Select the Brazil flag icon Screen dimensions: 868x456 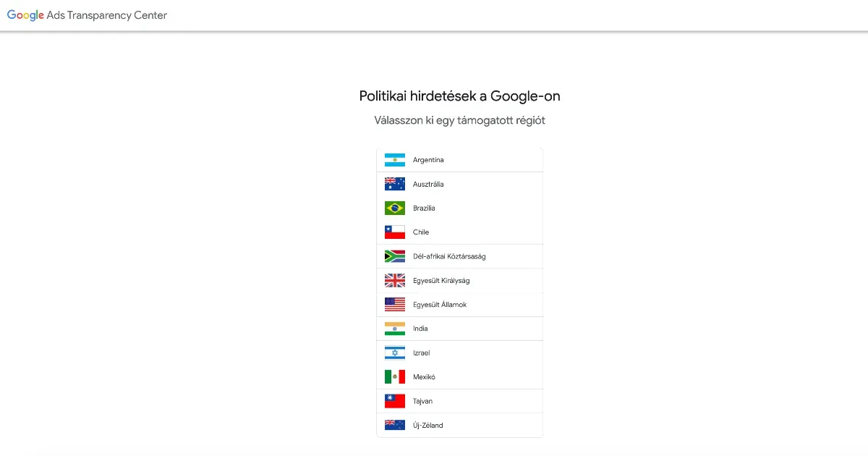pyautogui.click(x=394, y=208)
